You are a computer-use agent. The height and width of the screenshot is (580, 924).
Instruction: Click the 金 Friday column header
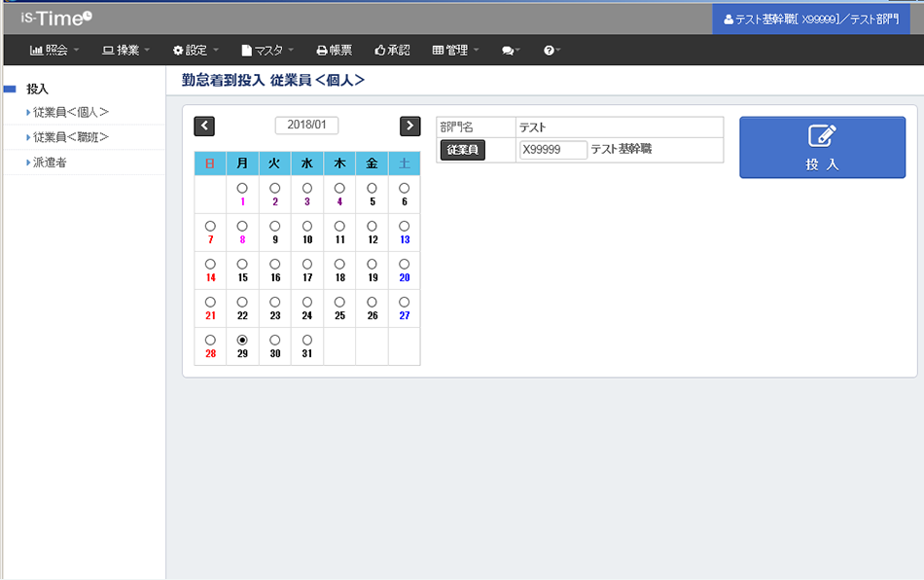click(x=372, y=163)
